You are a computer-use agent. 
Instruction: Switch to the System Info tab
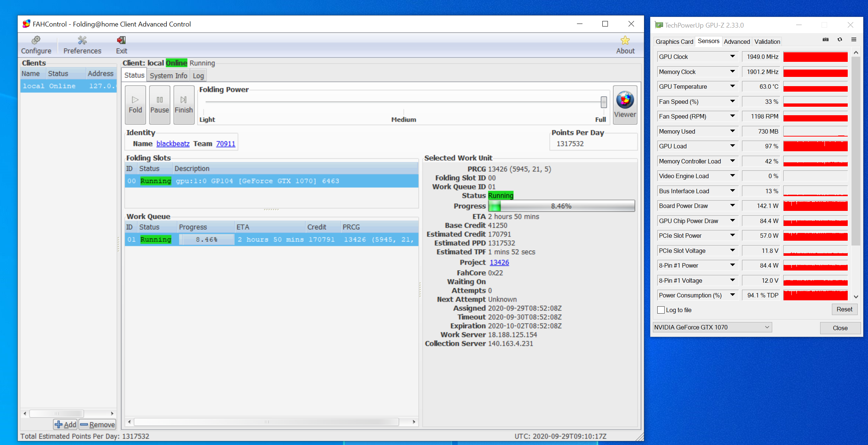click(x=168, y=75)
